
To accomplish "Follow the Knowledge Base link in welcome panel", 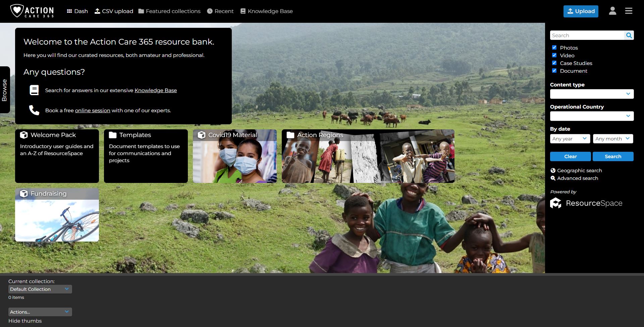I will coord(156,90).
